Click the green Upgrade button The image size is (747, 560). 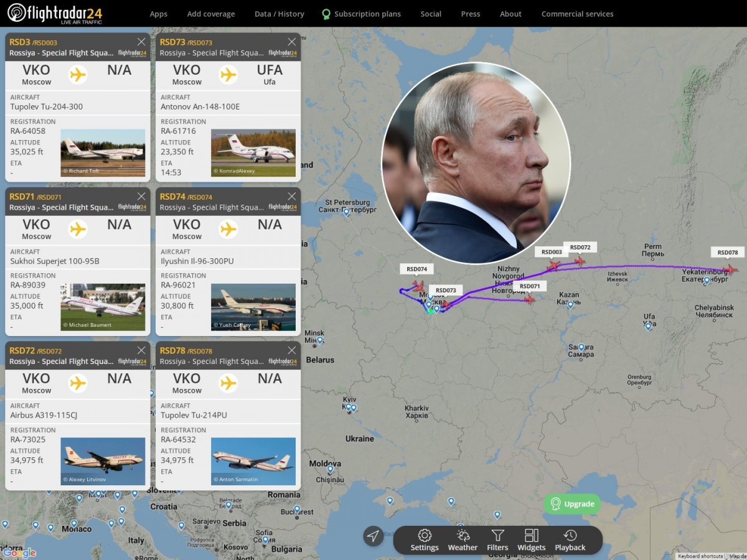click(x=572, y=504)
